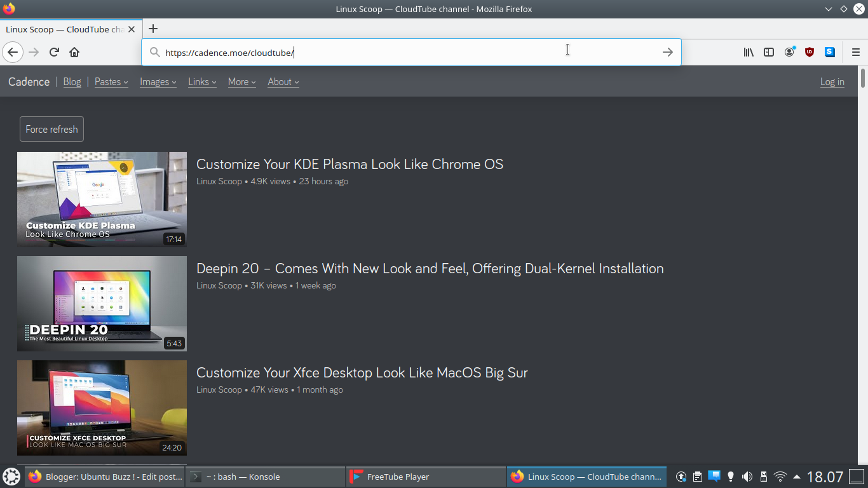This screenshot has width=868, height=488.
Task: Expand the Images dropdown menu
Action: pos(158,82)
